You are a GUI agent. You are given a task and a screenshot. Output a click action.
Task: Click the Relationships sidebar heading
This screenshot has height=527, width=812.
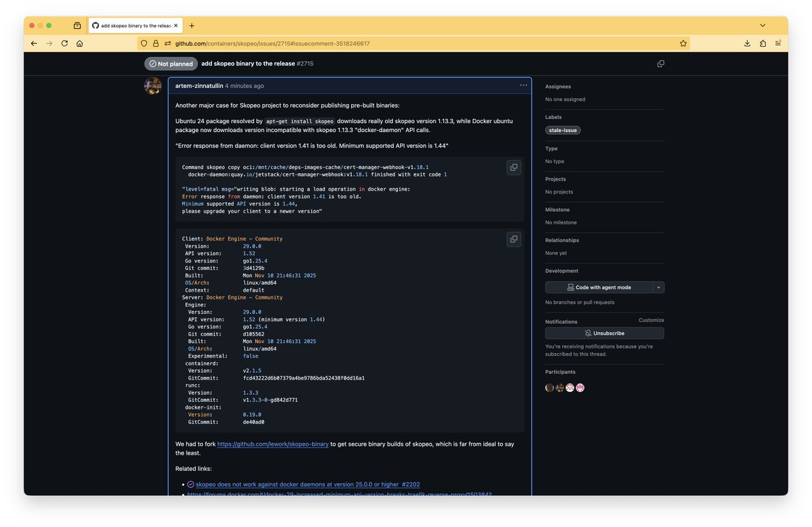click(563, 240)
